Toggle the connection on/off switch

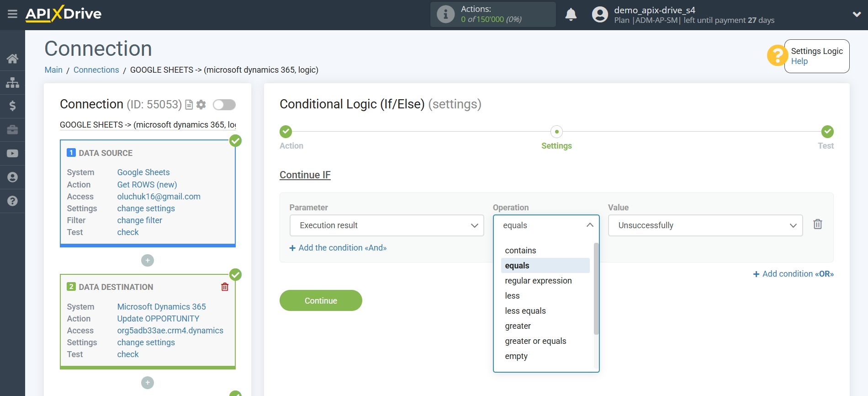(x=224, y=105)
